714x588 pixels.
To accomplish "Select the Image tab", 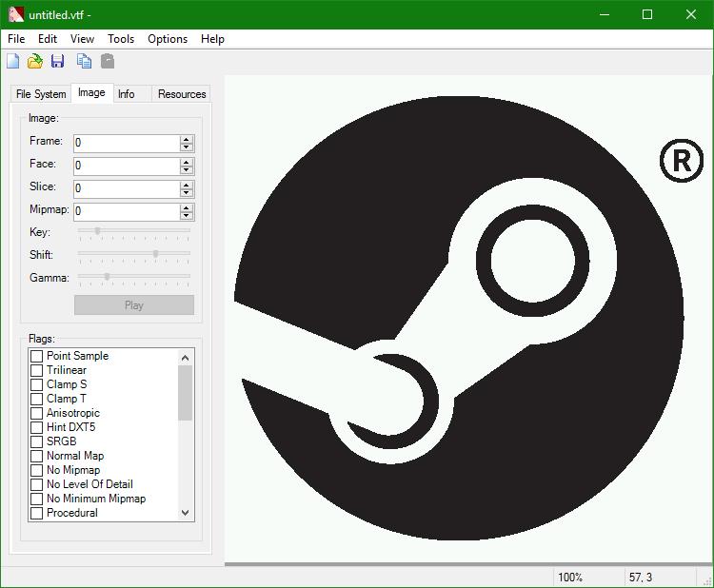I will pyautogui.click(x=91, y=93).
